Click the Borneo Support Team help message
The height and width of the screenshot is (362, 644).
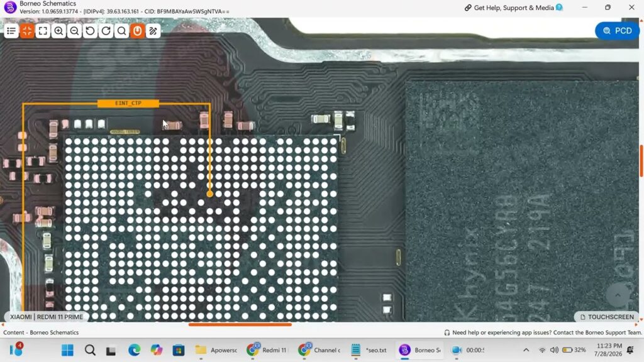[x=543, y=332]
